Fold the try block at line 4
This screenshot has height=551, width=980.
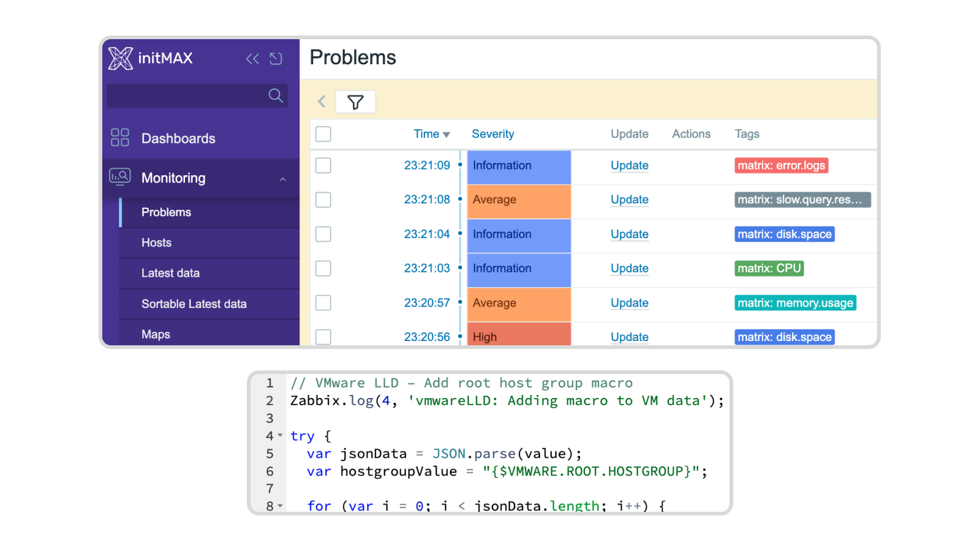(x=280, y=435)
